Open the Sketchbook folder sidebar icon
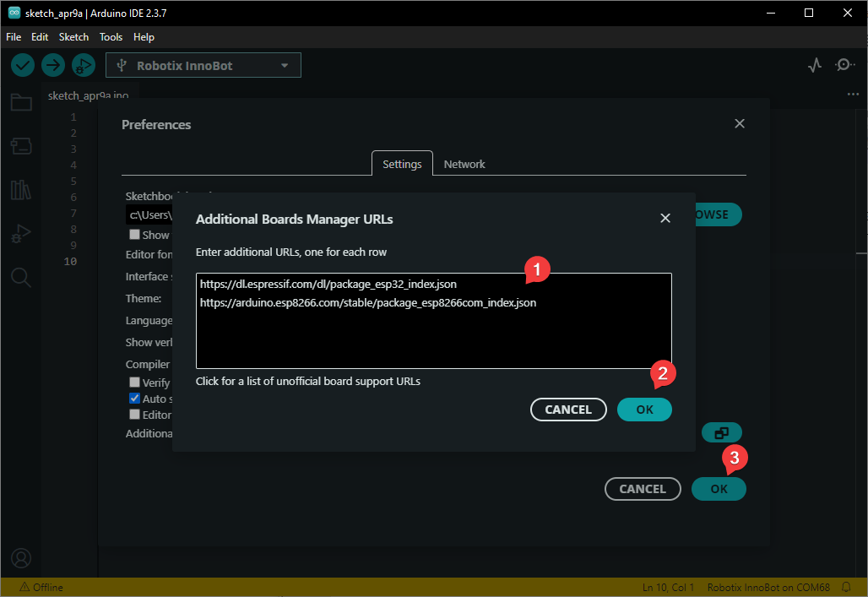Screen dimensions: 868x597 [21, 103]
